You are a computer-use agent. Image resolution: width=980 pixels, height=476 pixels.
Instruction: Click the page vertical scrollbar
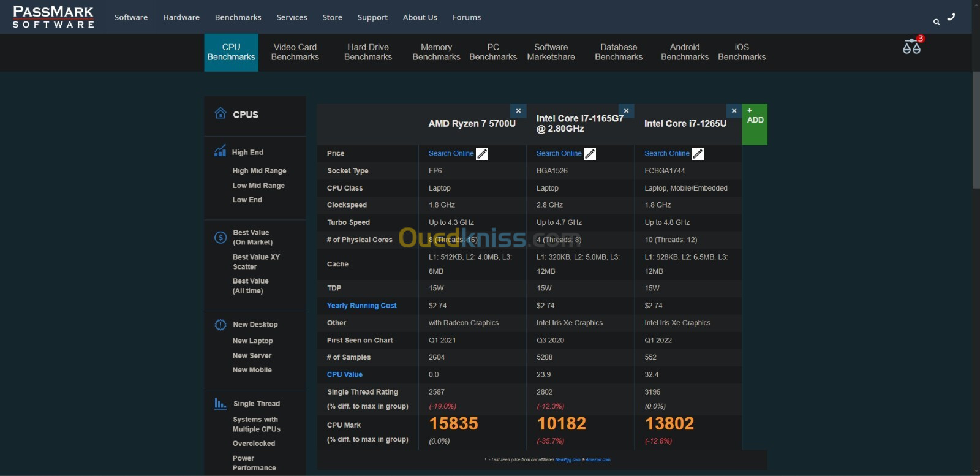pos(976,129)
